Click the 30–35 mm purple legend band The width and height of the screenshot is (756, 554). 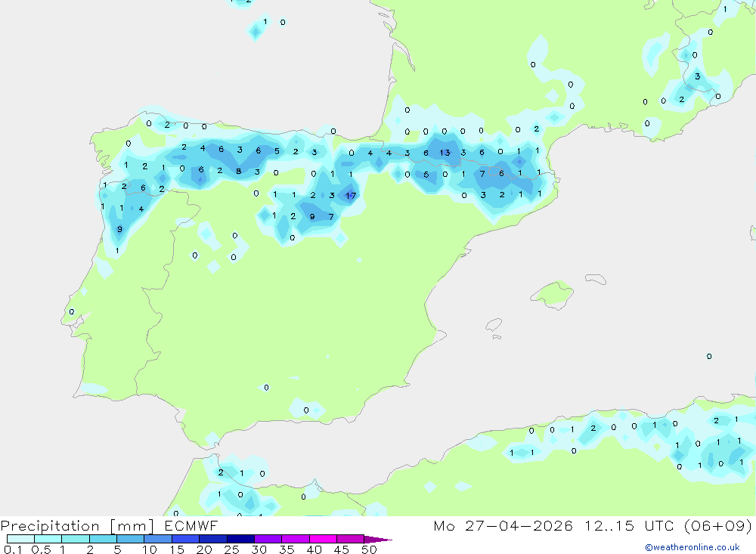tap(268, 539)
